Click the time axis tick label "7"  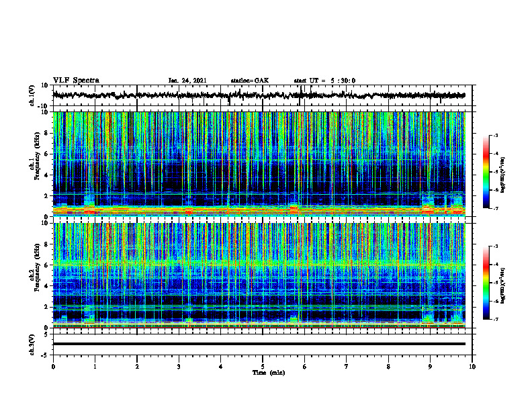[347, 367]
